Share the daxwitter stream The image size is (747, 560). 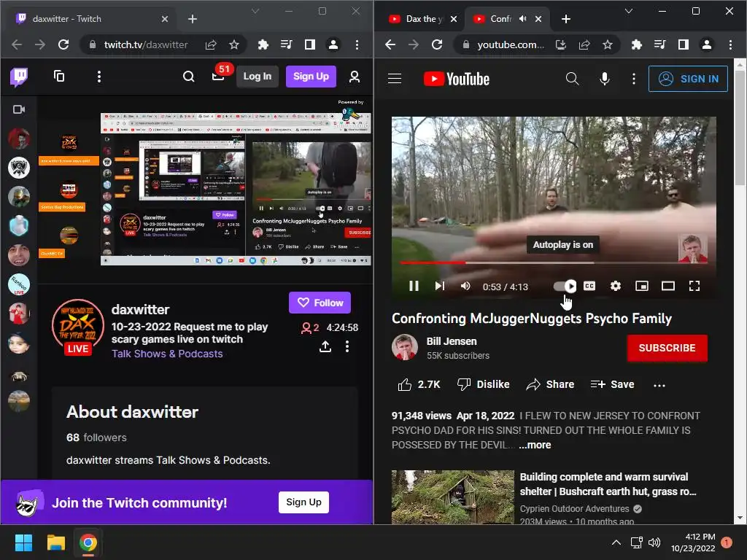[x=325, y=346]
